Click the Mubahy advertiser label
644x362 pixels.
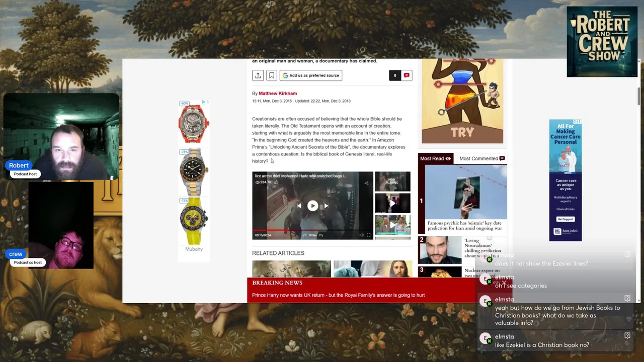point(194,249)
